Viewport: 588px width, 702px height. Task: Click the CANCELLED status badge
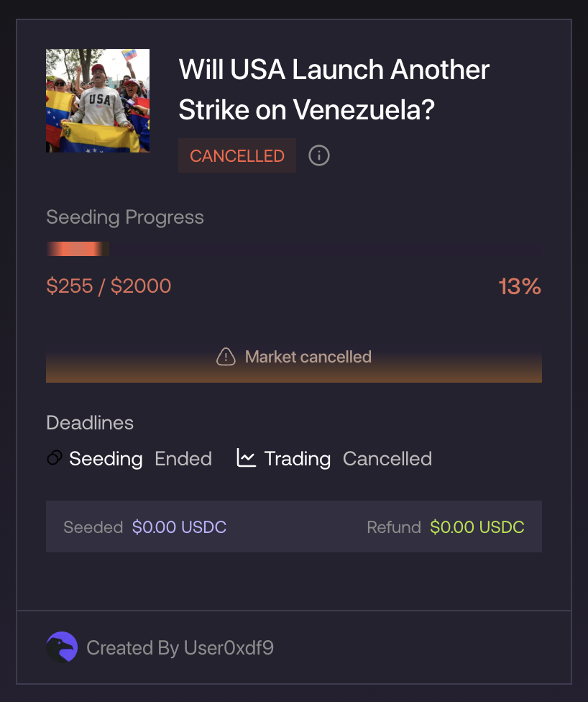(236, 155)
